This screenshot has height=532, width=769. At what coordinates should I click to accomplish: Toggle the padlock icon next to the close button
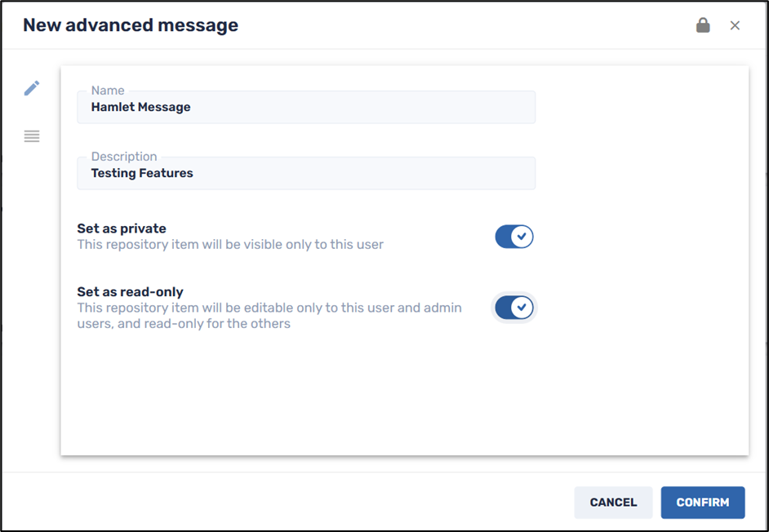point(703,25)
